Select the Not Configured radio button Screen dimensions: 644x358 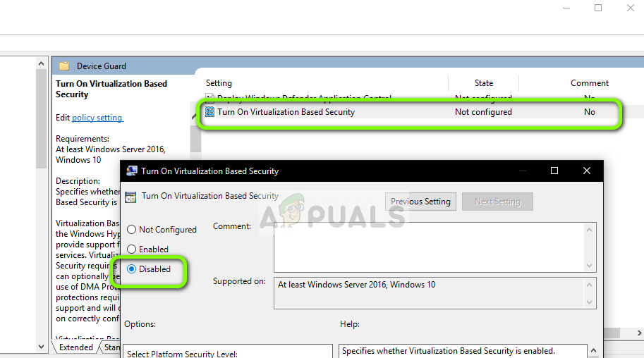(x=131, y=230)
